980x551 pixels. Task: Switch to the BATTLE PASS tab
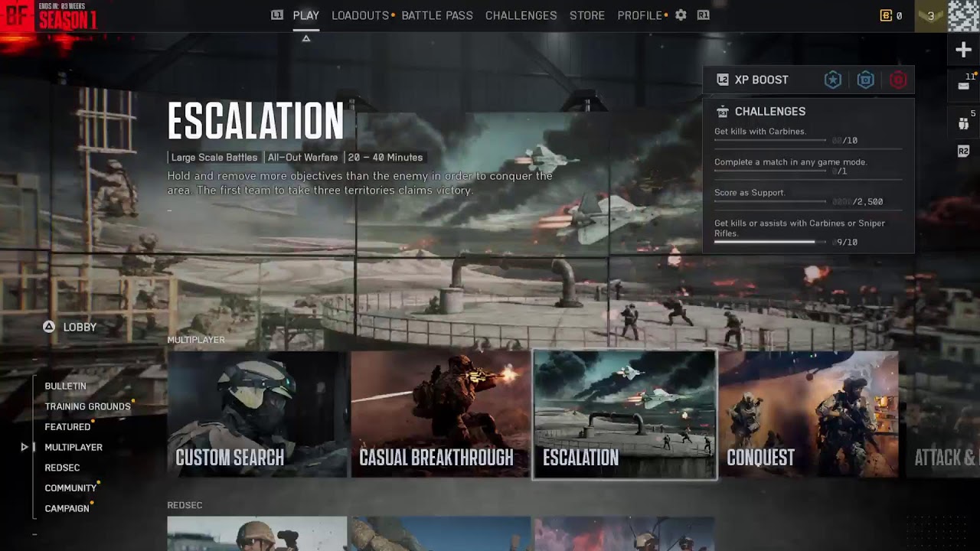click(437, 15)
